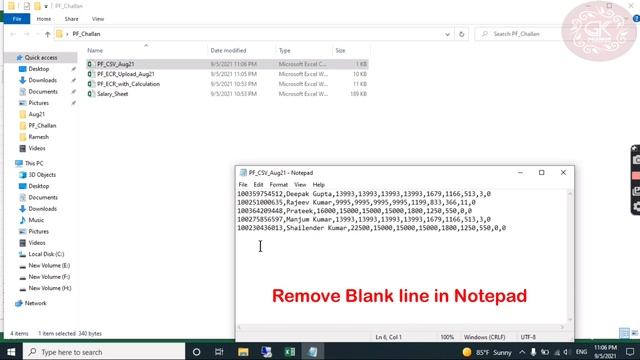
Task: Expand the address bar history dropdown
Action: pos(447,34)
